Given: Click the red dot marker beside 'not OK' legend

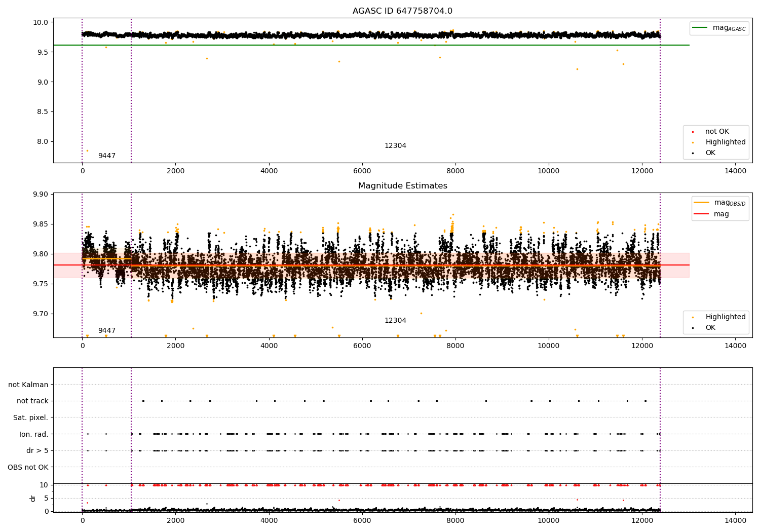Looking at the screenshot, I should click(x=693, y=132).
